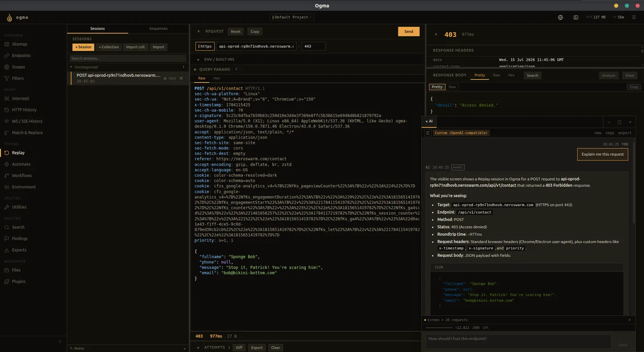Open the Match & Replace icon
644x352 pixels.
[7, 133]
